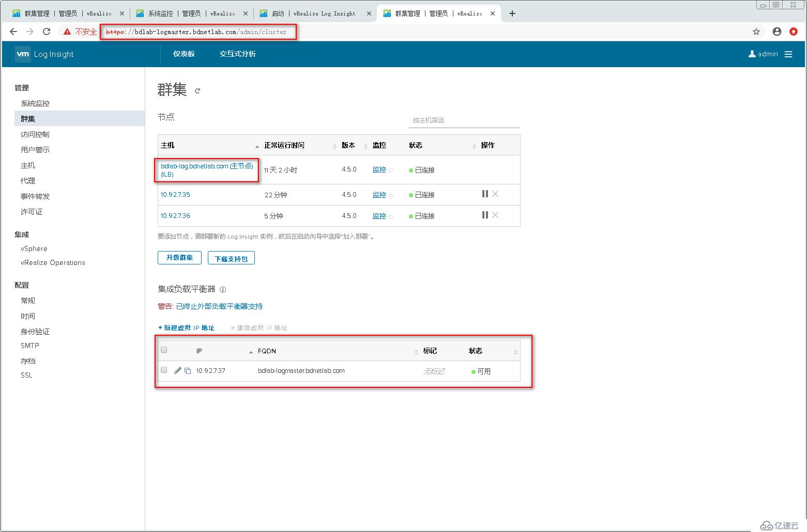The height and width of the screenshot is (532, 807).
Task: Open 用户警示 in the sidebar
Action: (35, 150)
